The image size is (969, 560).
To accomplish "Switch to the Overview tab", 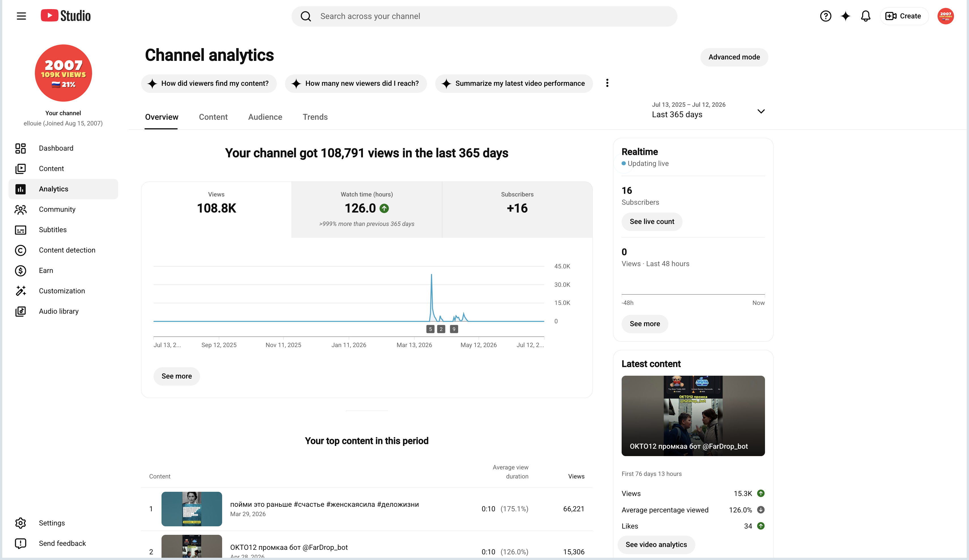I will coord(161,117).
